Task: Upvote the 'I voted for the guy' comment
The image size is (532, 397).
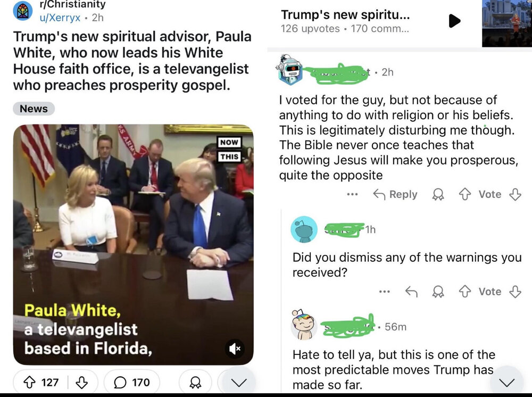Action: tap(465, 194)
